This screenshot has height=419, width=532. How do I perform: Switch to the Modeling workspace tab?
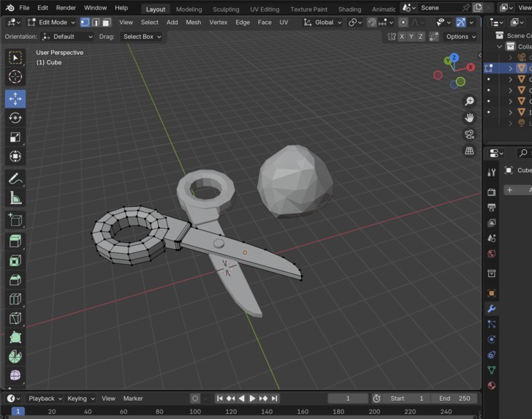(189, 10)
